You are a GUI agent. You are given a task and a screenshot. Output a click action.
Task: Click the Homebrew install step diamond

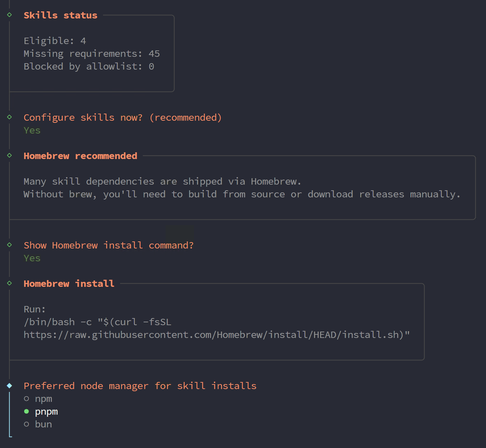point(9,283)
